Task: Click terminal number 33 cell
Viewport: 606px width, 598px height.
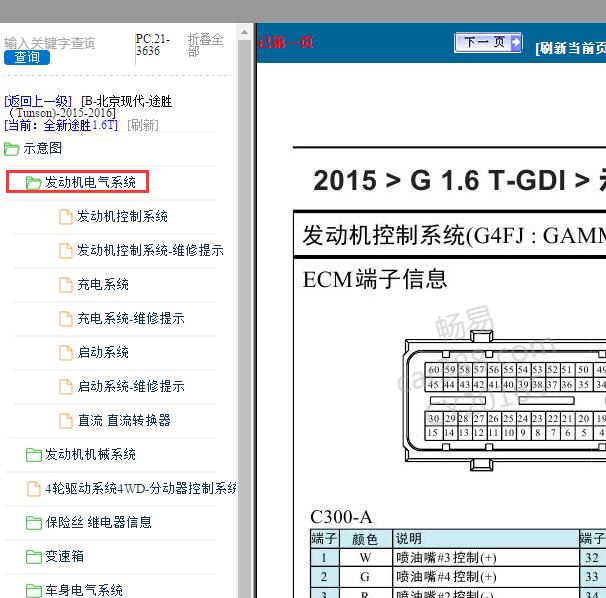Action: (592, 577)
